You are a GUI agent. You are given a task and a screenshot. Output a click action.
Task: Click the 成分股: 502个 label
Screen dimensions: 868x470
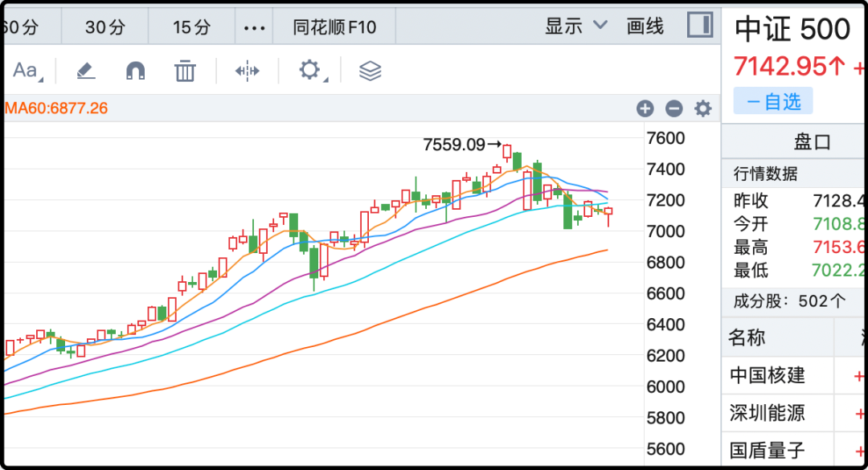(789, 301)
